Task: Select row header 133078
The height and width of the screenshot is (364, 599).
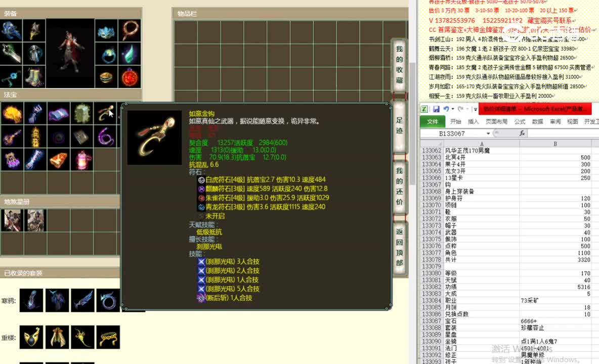Action: [432, 259]
